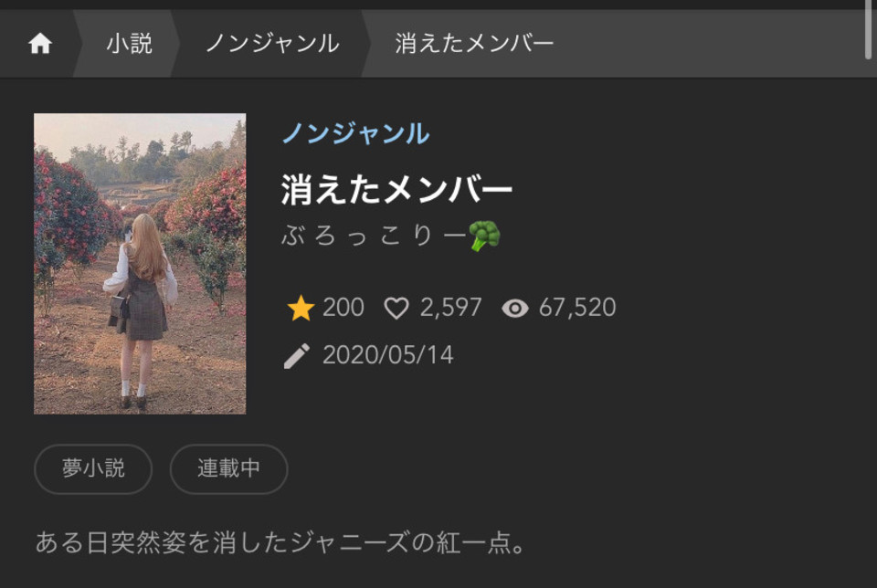Viewport: 877px width, 588px height.
Task: Open ノンジャンル breadcrumb item
Action: tap(273, 44)
